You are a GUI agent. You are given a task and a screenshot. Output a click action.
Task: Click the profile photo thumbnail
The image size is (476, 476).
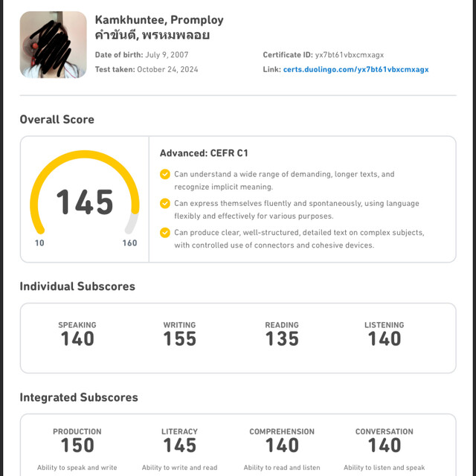(53, 45)
